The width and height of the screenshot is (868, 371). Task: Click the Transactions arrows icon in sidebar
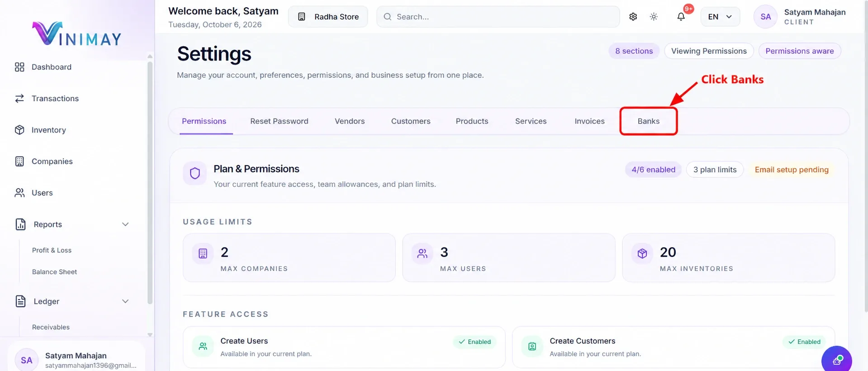(19, 99)
